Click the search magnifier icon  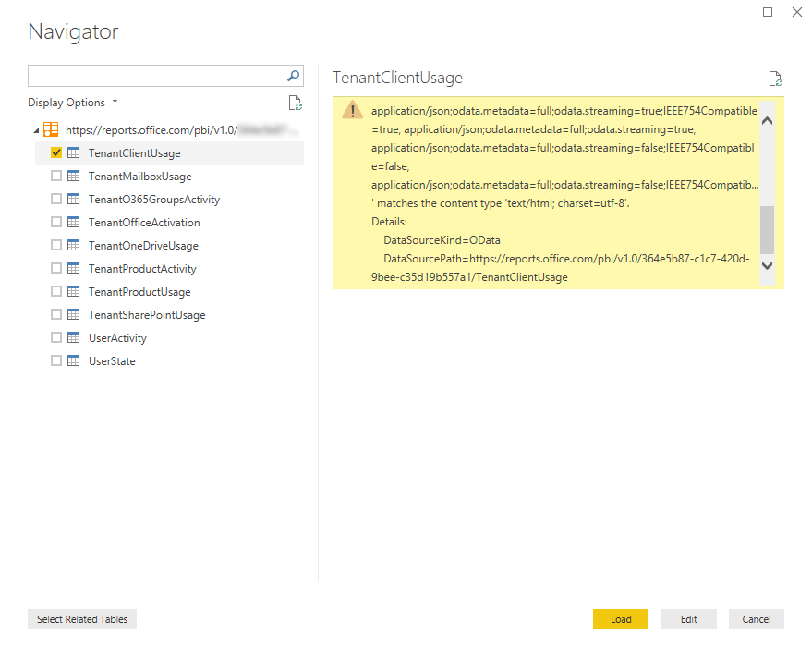pyautogui.click(x=293, y=76)
